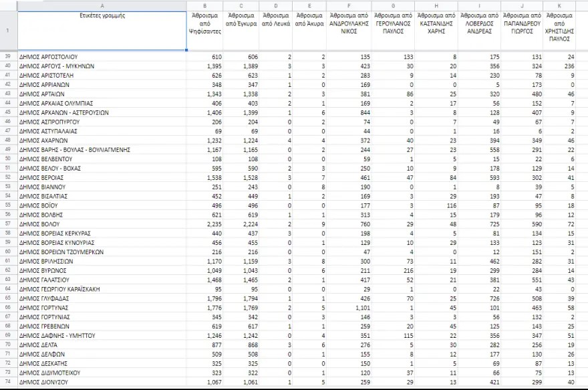The width and height of the screenshot is (588, 390).
Task: Click the ΔΗΜΟΣ ΒΟΛΟΥ cell
Action: (x=101, y=224)
